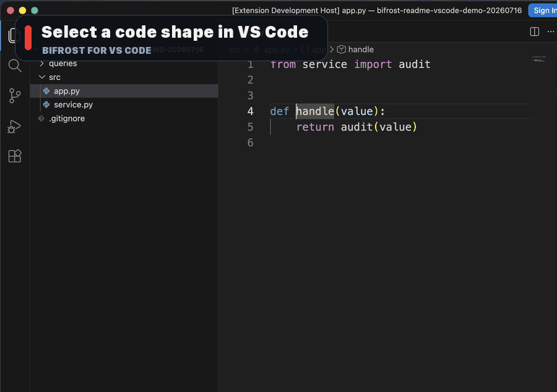Screen dimensions: 557x392
Task: Select the handle breadcrumb item
Action: 361,49
